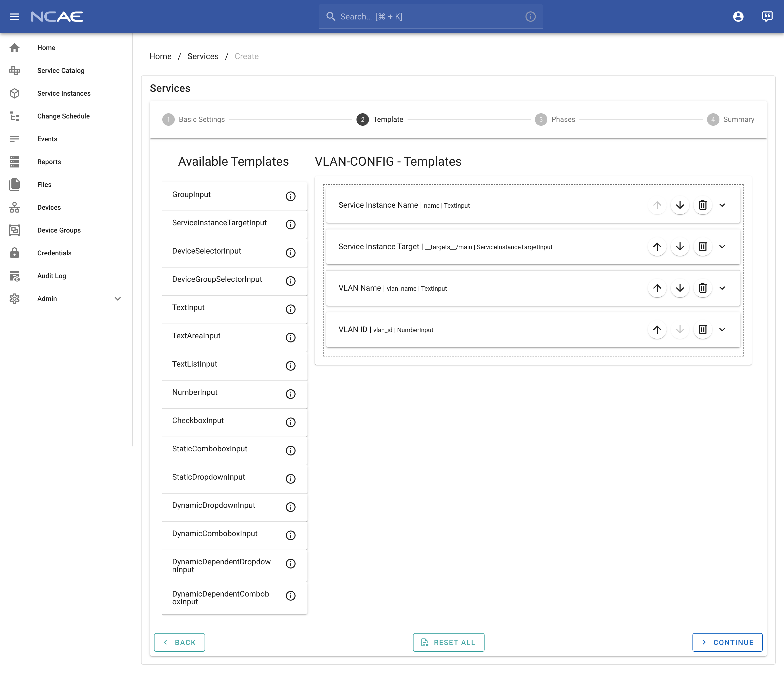Expand the VLAN Name row

tap(722, 288)
